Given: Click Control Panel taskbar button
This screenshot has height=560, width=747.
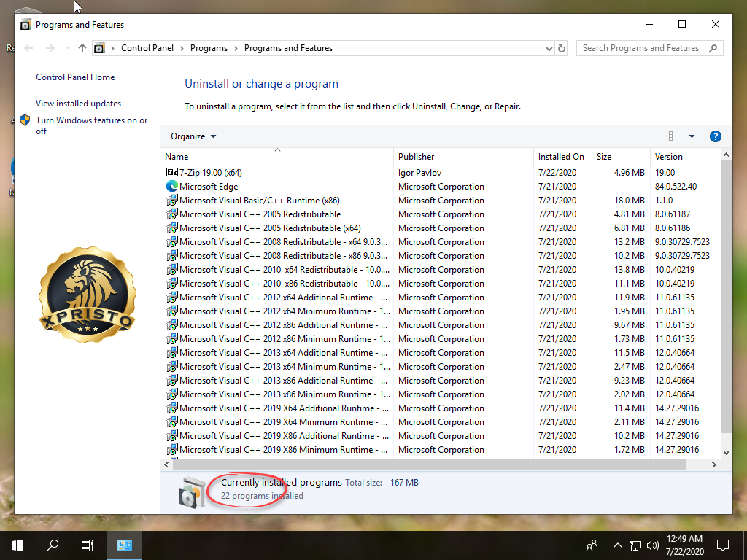Looking at the screenshot, I should click(x=124, y=545).
